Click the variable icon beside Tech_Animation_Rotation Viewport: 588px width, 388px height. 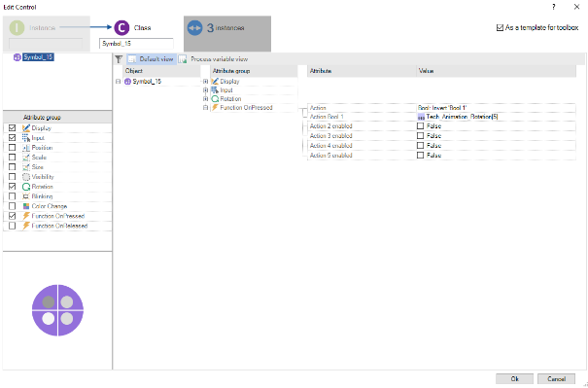421,117
